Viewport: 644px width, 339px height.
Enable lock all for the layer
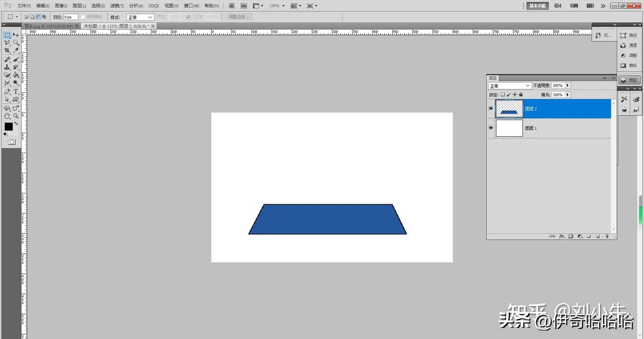(x=521, y=95)
